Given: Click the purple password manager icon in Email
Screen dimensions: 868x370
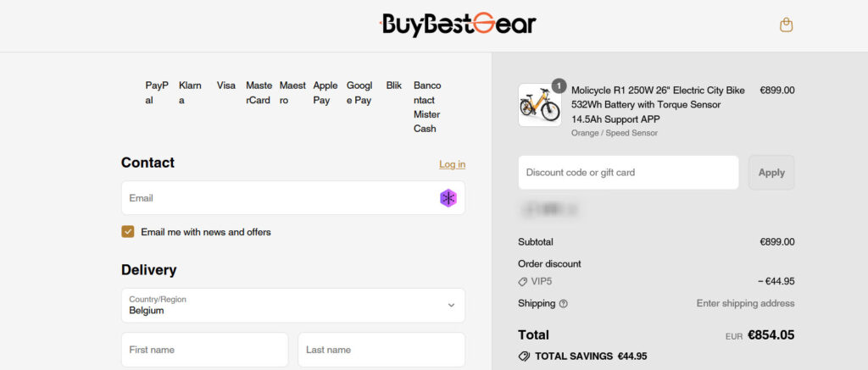Looking at the screenshot, I should 448,198.
